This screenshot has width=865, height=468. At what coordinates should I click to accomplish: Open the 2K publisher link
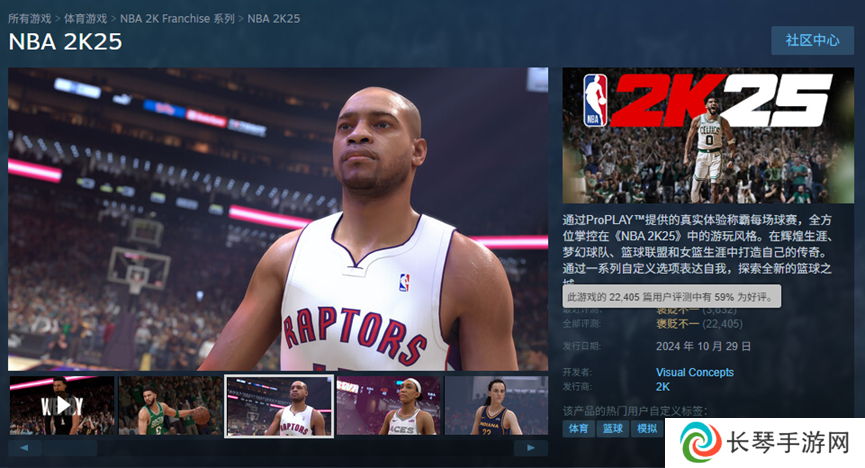pyautogui.click(x=663, y=386)
